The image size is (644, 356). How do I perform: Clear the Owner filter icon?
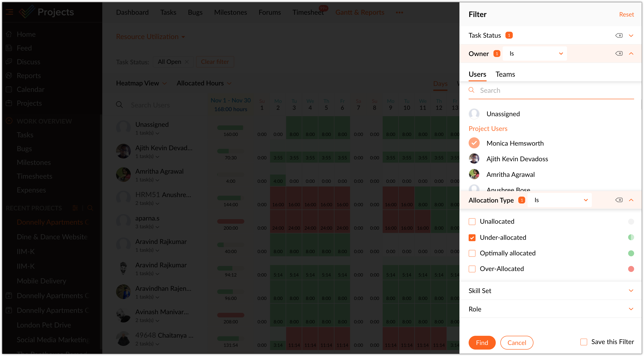tap(619, 54)
